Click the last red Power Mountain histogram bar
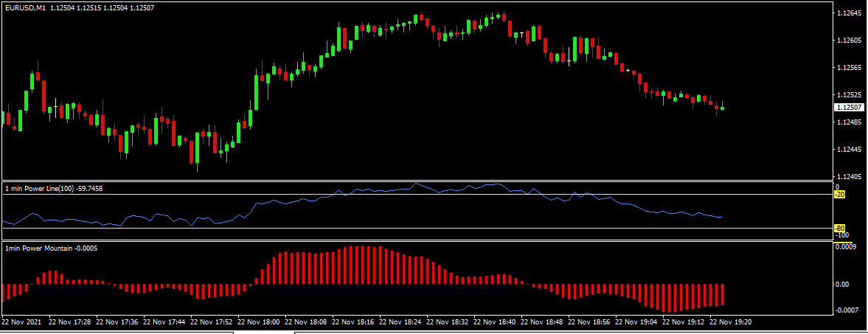 click(723, 294)
